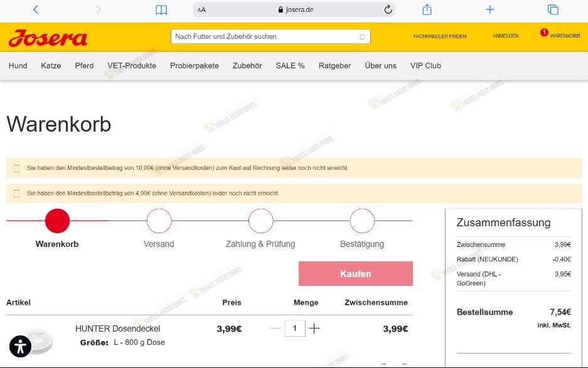Increase product quantity with plus
This screenshot has height=368, width=588.
tap(313, 328)
